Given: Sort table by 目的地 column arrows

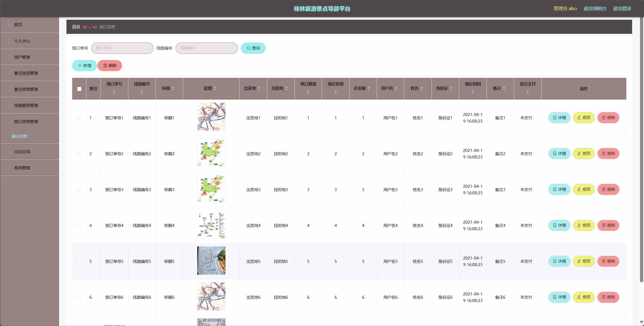Looking at the screenshot, I should [287, 88].
